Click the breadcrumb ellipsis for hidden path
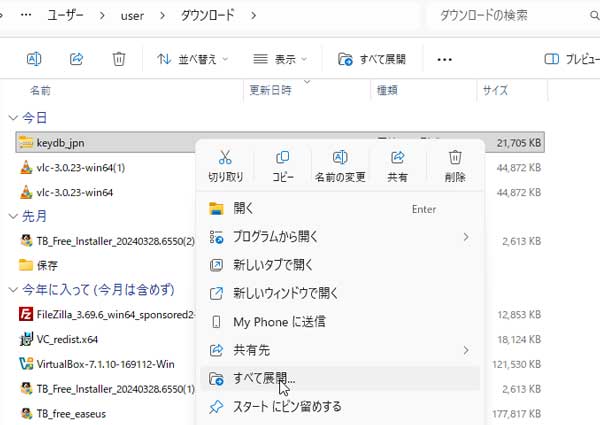The height and width of the screenshot is (425, 600). [26, 15]
